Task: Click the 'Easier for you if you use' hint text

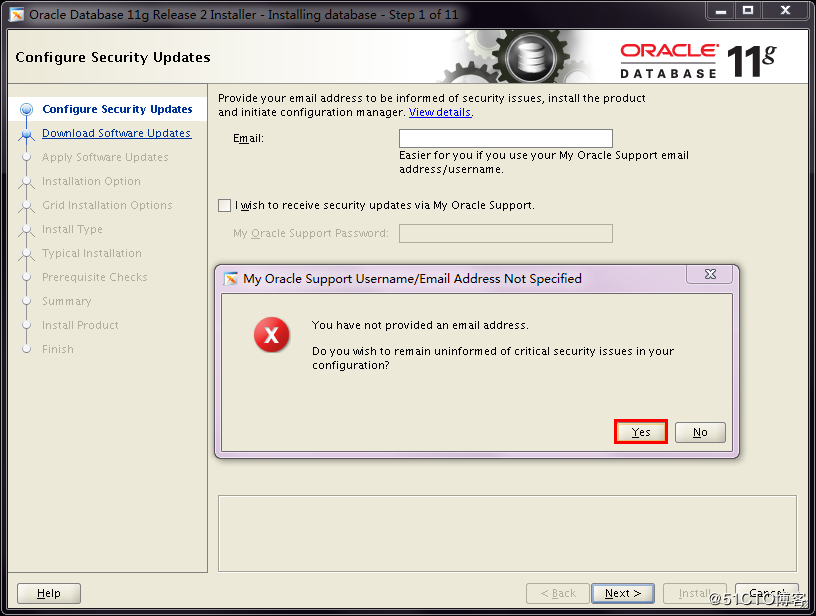Action: tap(544, 162)
